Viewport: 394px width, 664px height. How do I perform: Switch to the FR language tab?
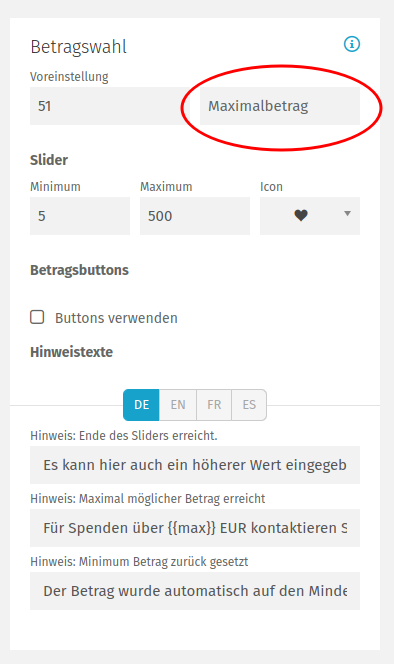click(214, 405)
